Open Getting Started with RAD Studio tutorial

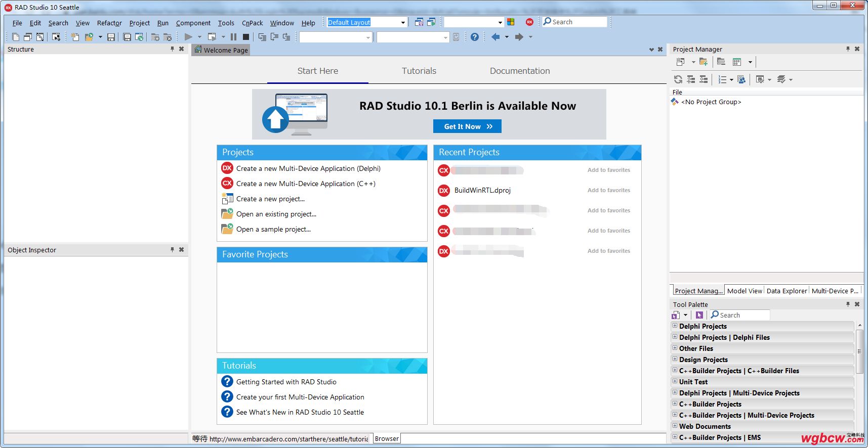[286, 382]
